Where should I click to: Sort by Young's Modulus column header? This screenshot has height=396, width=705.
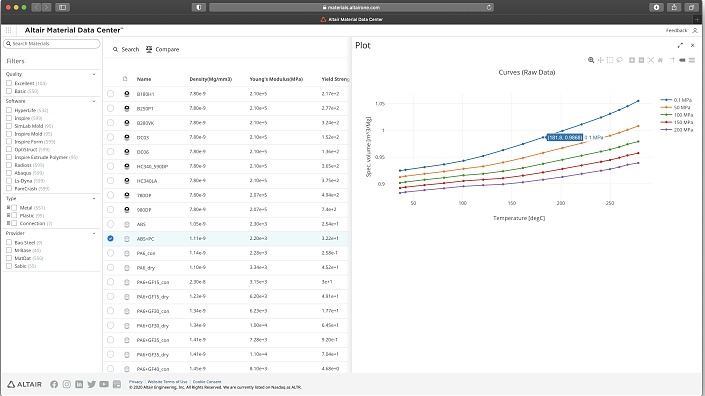tap(276, 79)
